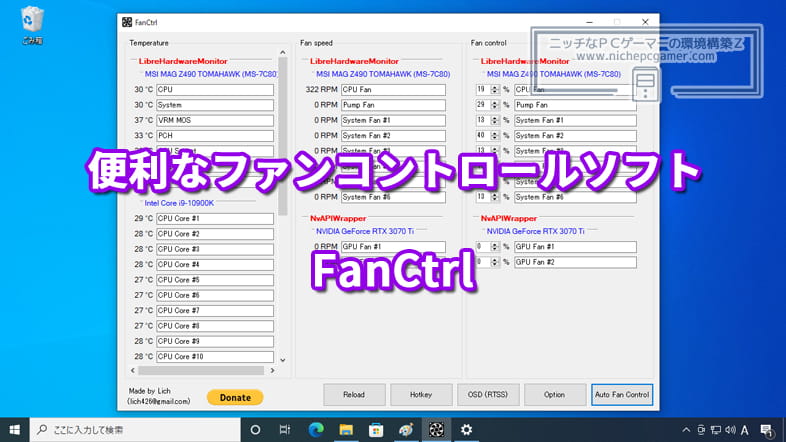The height and width of the screenshot is (442, 786).
Task: Open the Paint app icon on taskbar
Action: [x=406, y=429]
